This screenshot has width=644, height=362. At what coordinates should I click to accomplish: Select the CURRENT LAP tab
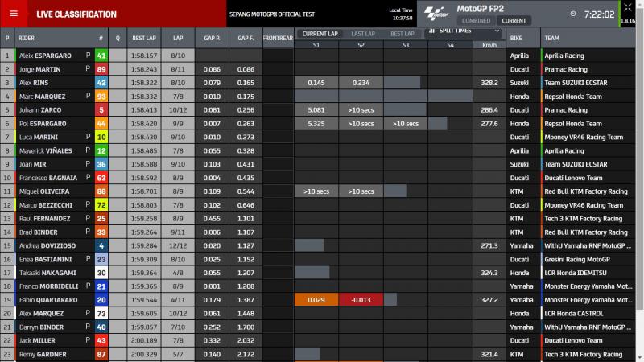(319, 34)
